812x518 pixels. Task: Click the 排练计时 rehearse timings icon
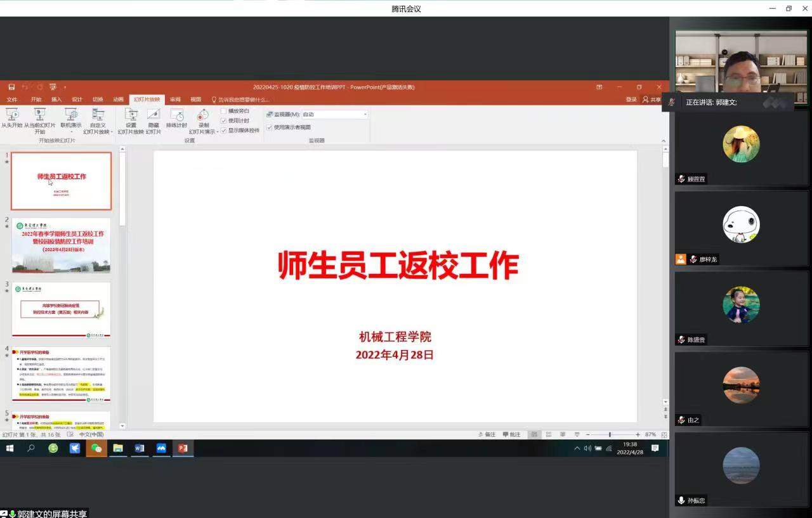click(176, 115)
